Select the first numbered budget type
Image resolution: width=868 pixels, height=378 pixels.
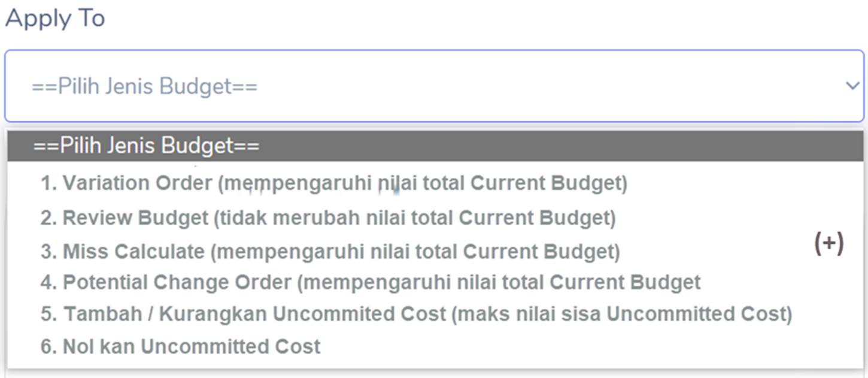coord(333,183)
